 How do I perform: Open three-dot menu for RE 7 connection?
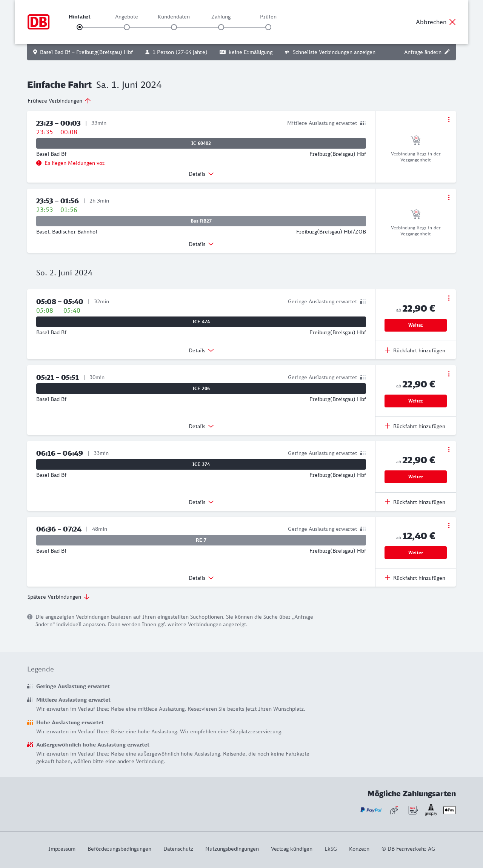click(449, 525)
